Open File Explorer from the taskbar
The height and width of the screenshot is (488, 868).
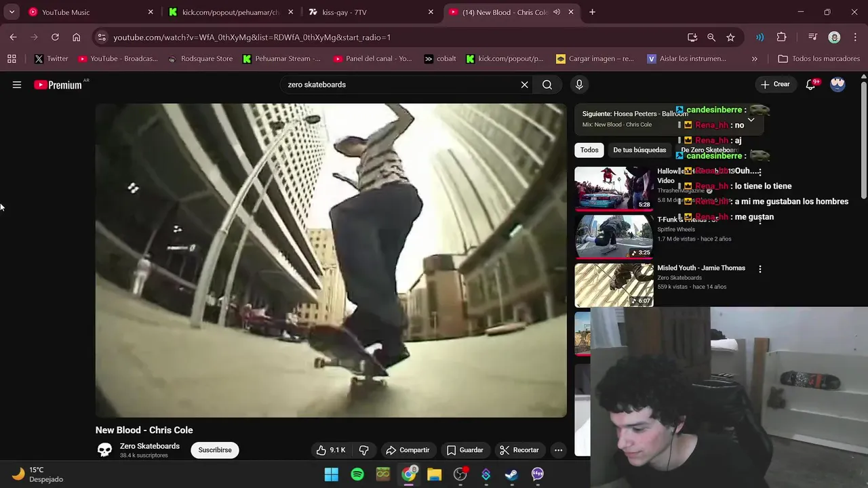[435, 474]
